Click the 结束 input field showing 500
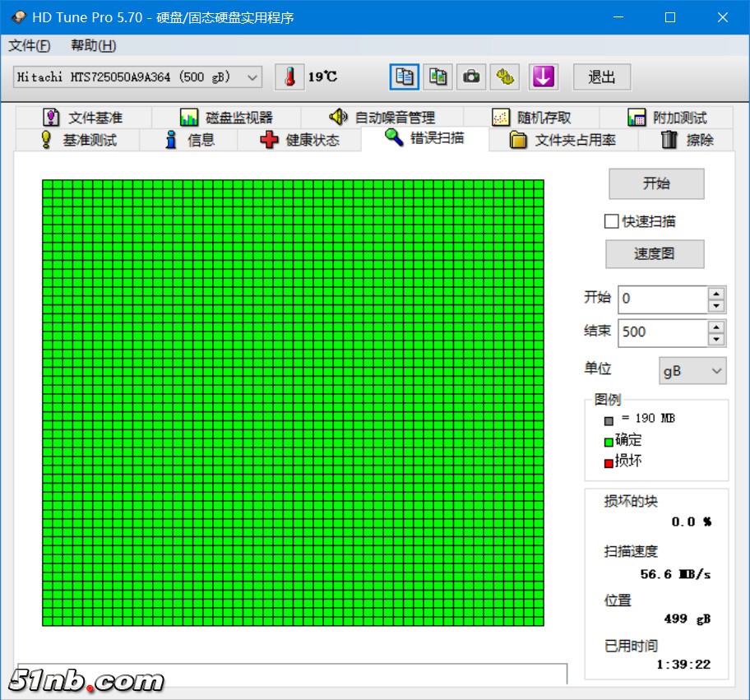750x700 pixels. click(x=662, y=332)
